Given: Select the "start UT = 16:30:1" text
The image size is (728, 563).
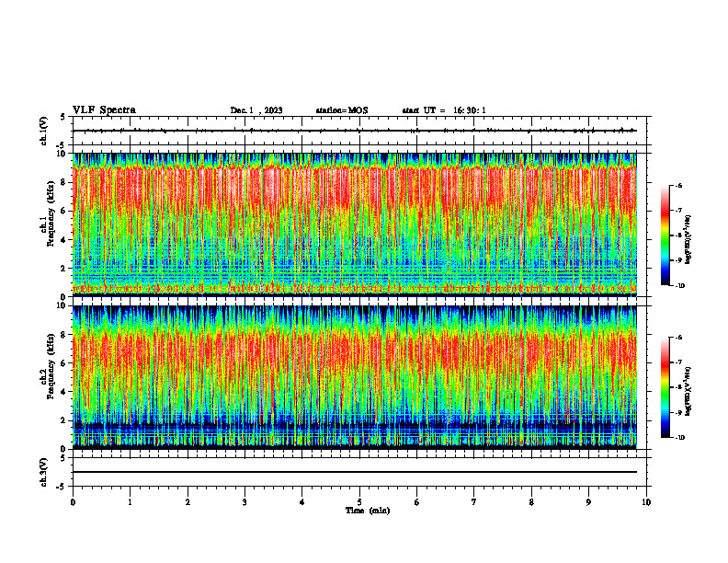Looking at the screenshot, I should [444, 110].
